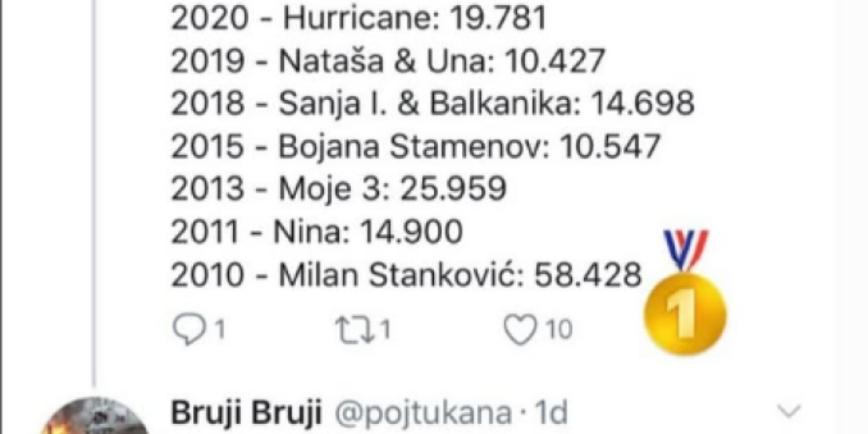Open the Bruji Bruji profile avatar

pos(94,418)
